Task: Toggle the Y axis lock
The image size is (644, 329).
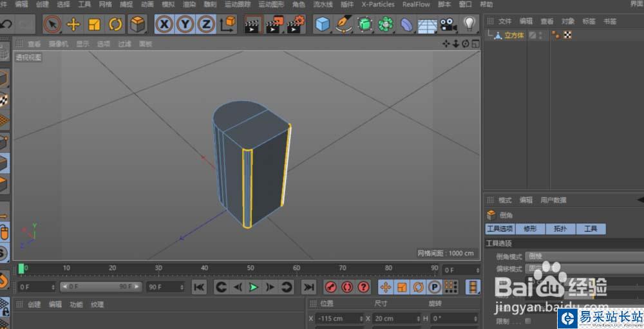Action: tap(185, 25)
